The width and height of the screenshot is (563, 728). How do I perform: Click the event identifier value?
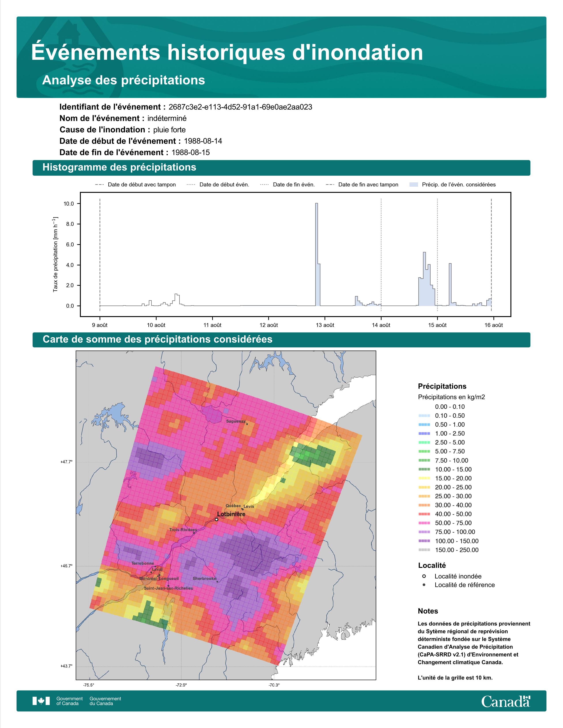(x=240, y=107)
